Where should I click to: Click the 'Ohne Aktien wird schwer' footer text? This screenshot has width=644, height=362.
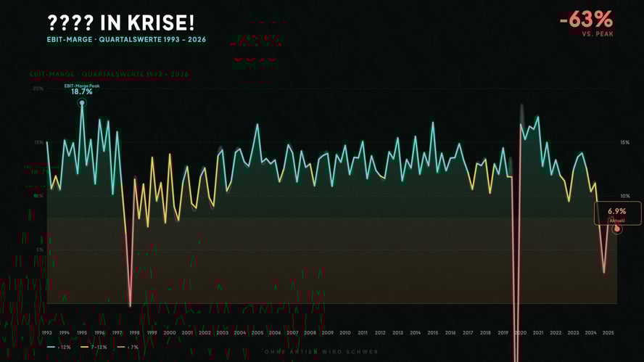point(321,352)
